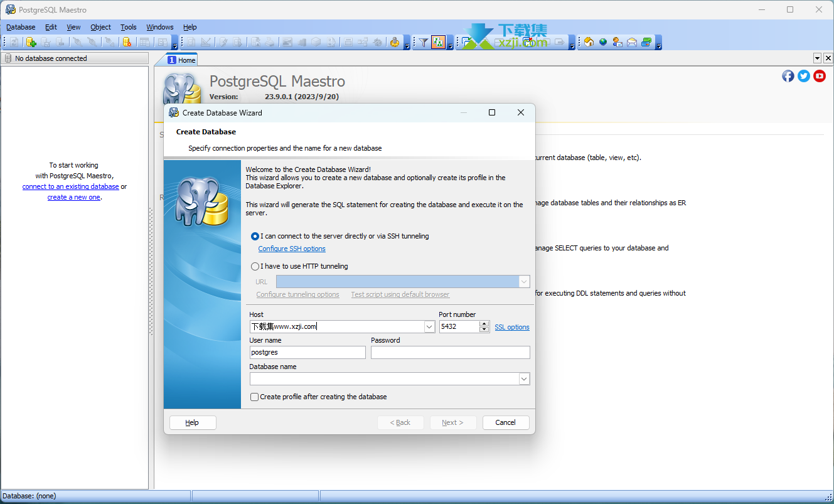Click the windows icon with red X
Screen dimensions: 834x504
(528, 42)
